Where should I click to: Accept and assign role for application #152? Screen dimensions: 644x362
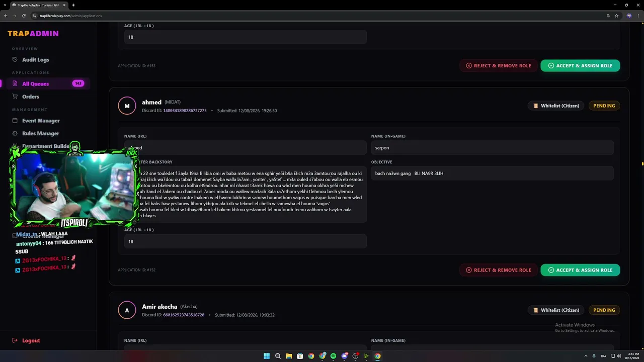point(580,270)
